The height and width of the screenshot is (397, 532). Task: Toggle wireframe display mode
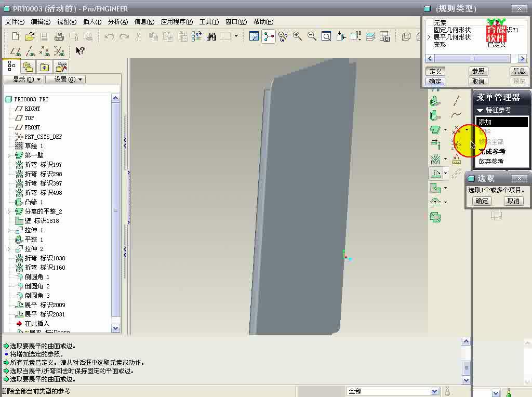click(406, 36)
